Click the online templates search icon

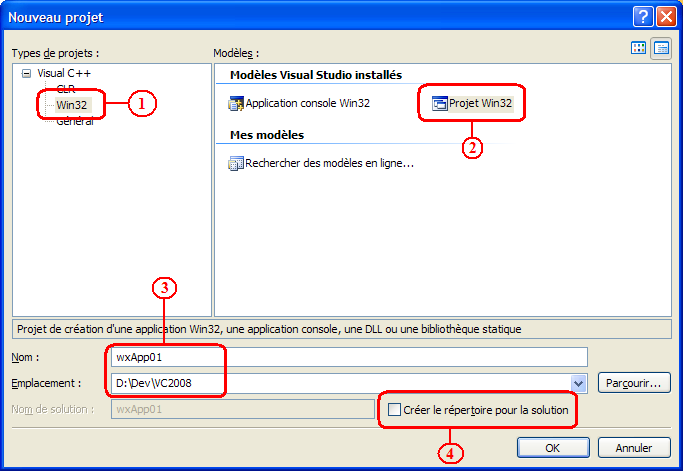click(x=236, y=163)
